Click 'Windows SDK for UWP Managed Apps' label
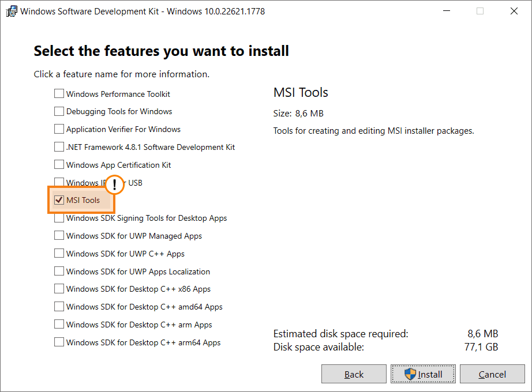The image size is (532, 392). (x=134, y=236)
